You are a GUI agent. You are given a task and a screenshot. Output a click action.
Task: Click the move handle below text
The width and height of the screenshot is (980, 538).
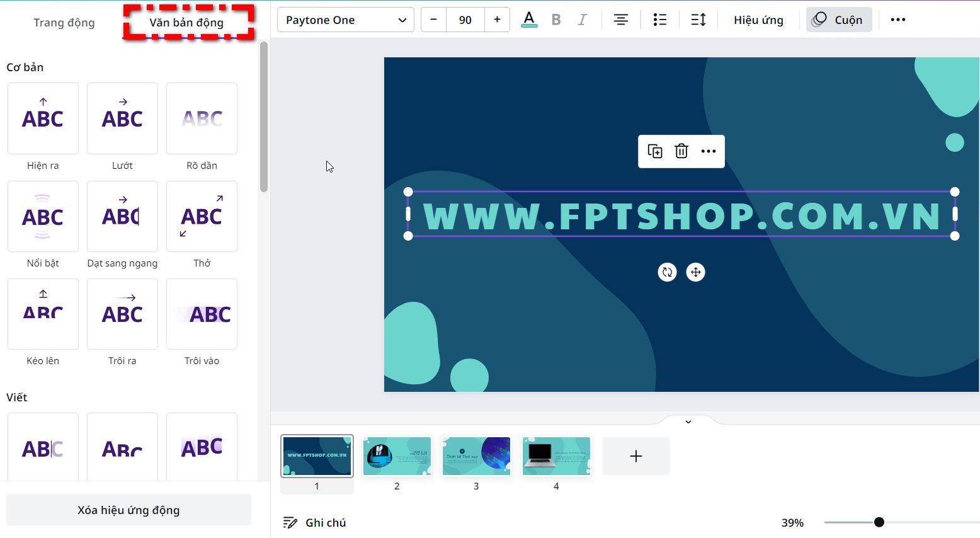tap(695, 272)
